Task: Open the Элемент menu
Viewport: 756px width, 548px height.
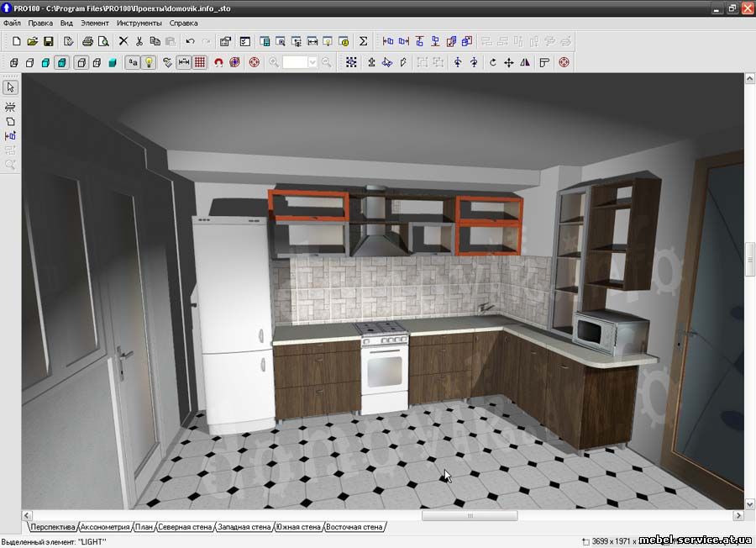Action: (x=95, y=23)
